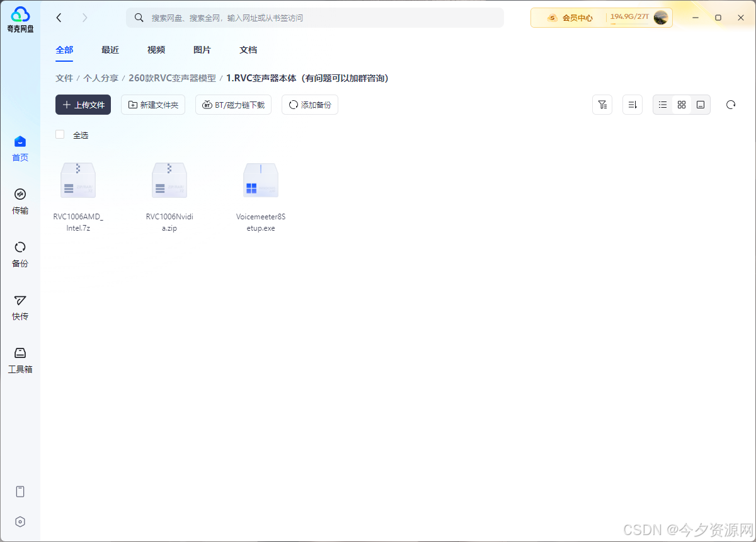Go forward with the right arrow
The image size is (756, 542).
(85, 18)
